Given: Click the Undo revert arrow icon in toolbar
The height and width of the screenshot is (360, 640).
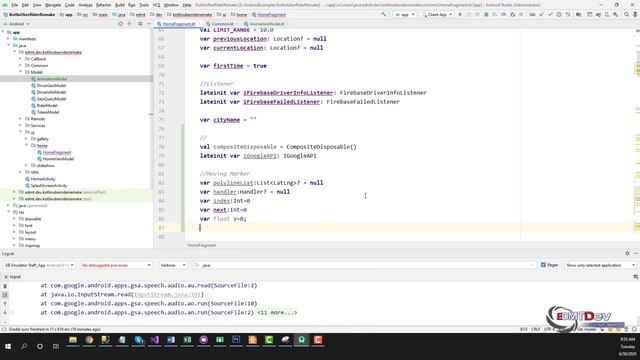Looking at the screenshot, I should (568, 15).
